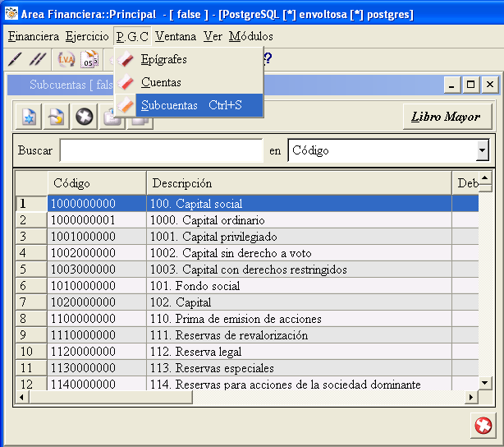Click the application icon in title bar
Screen dimensions: 504x447
coord(11,13)
